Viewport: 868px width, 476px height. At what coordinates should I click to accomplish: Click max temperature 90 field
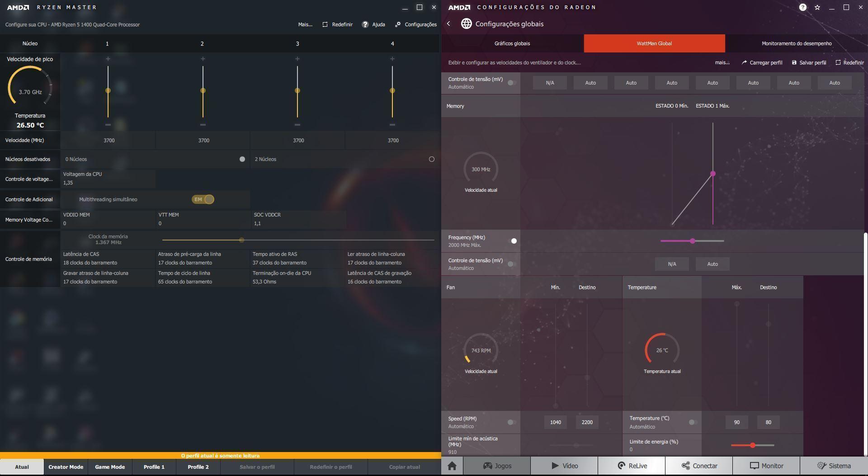pyautogui.click(x=737, y=422)
